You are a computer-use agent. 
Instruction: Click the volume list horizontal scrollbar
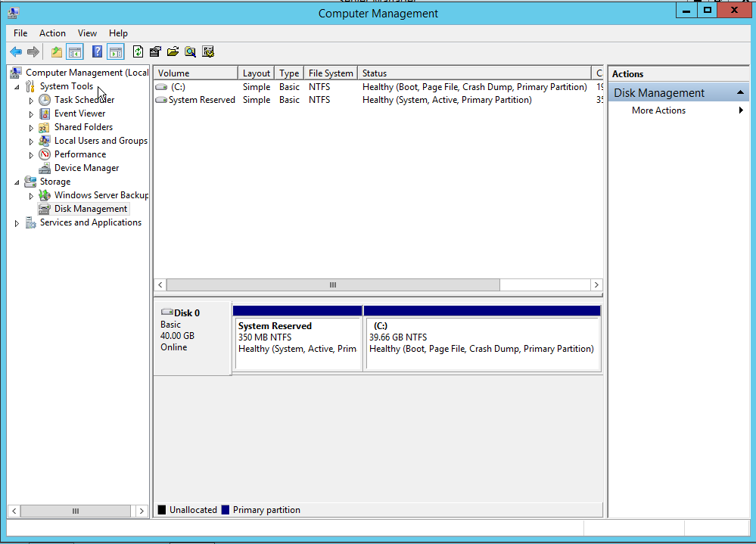(333, 285)
